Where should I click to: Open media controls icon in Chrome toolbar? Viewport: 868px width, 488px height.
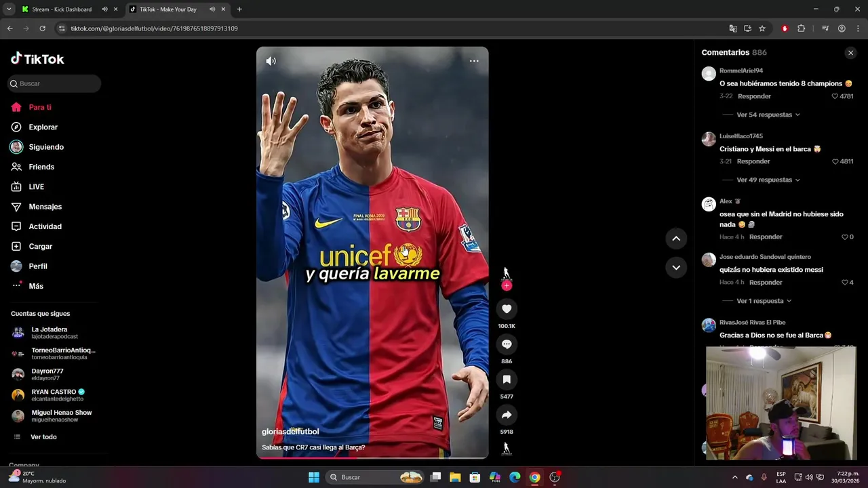click(x=825, y=28)
